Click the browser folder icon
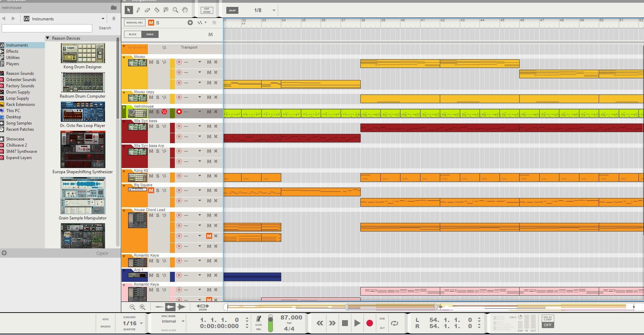This screenshot has height=335, width=644. pos(114,8)
